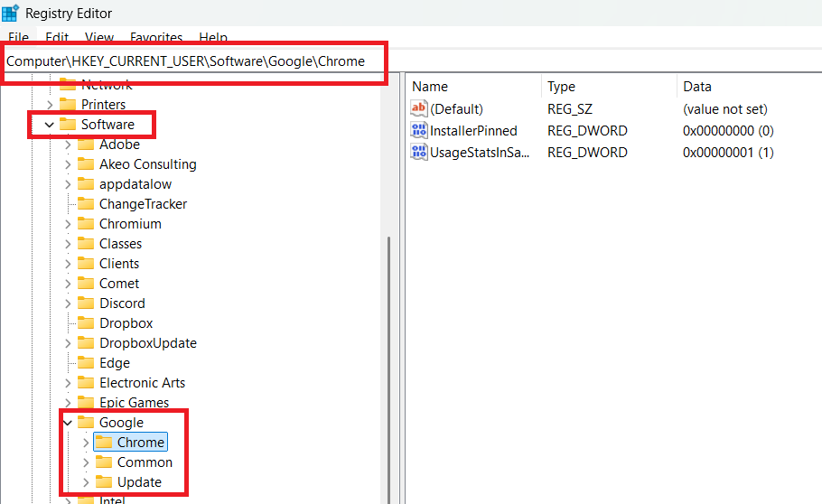
Task: Expand the Chromium key
Action: 68,225
